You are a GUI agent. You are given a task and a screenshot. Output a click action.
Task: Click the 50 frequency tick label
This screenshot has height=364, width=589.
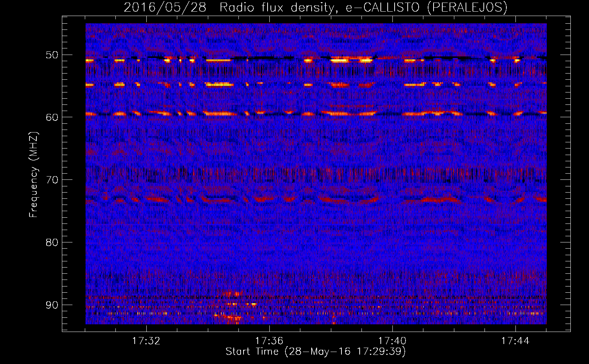(52, 55)
